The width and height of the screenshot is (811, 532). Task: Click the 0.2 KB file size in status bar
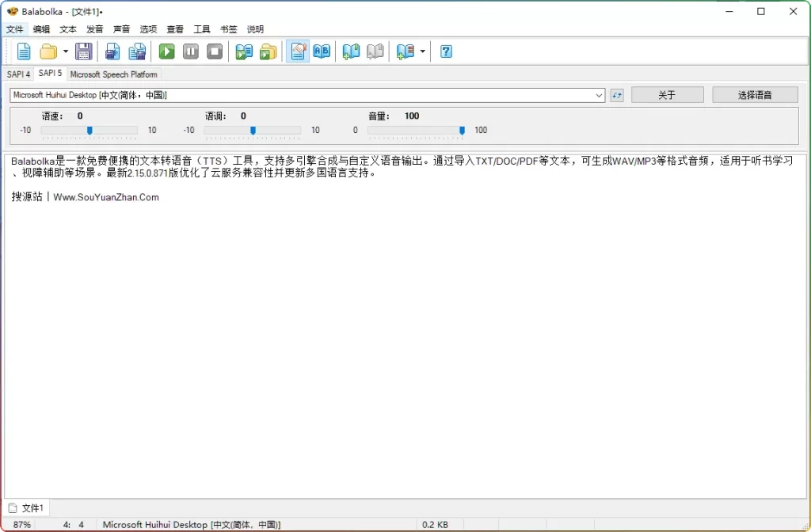point(435,525)
